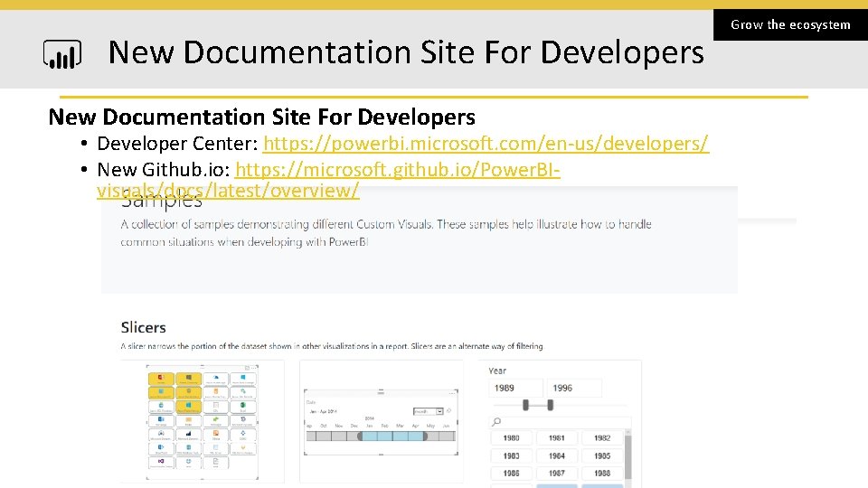Click the Year label in the slicer
Image resolution: width=868 pixels, height=488 pixels.
[497, 371]
